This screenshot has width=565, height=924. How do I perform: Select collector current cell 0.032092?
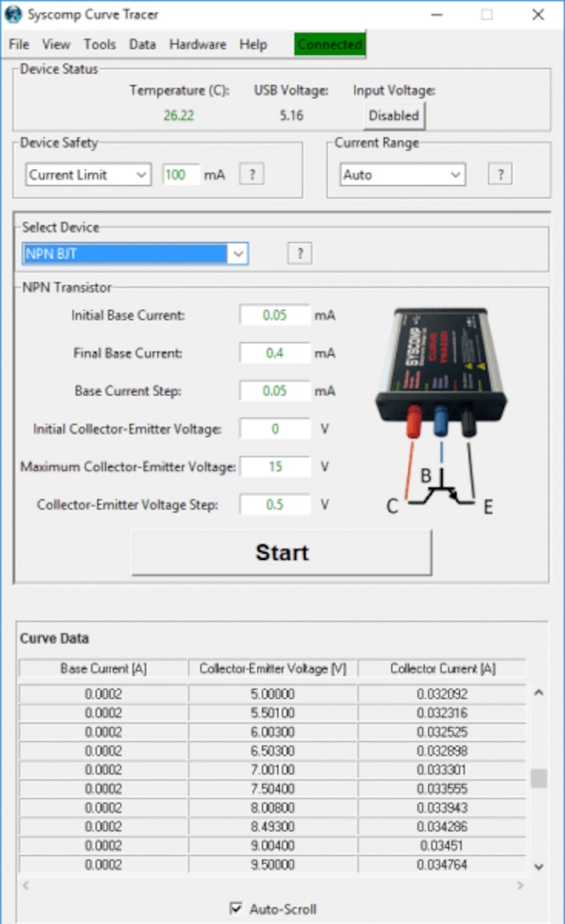tap(442, 693)
